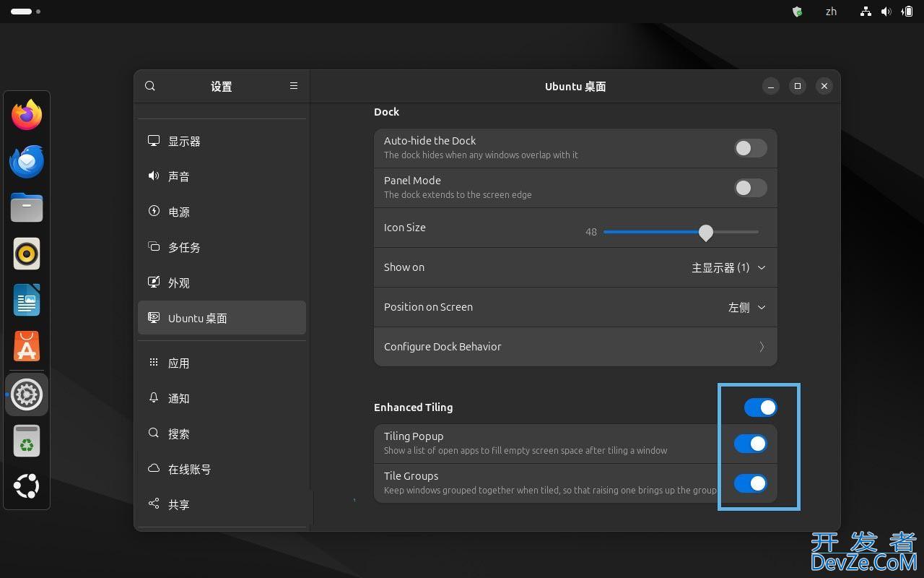Click the zh input language indicator
This screenshot has height=578, width=924.
[831, 12]
